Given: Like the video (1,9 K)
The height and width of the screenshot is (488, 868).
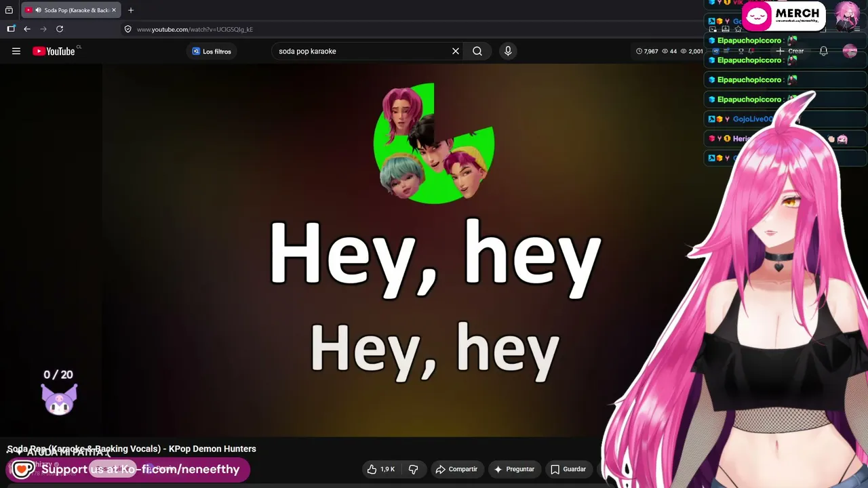Looking at the screenshot, I should (380, 469).
